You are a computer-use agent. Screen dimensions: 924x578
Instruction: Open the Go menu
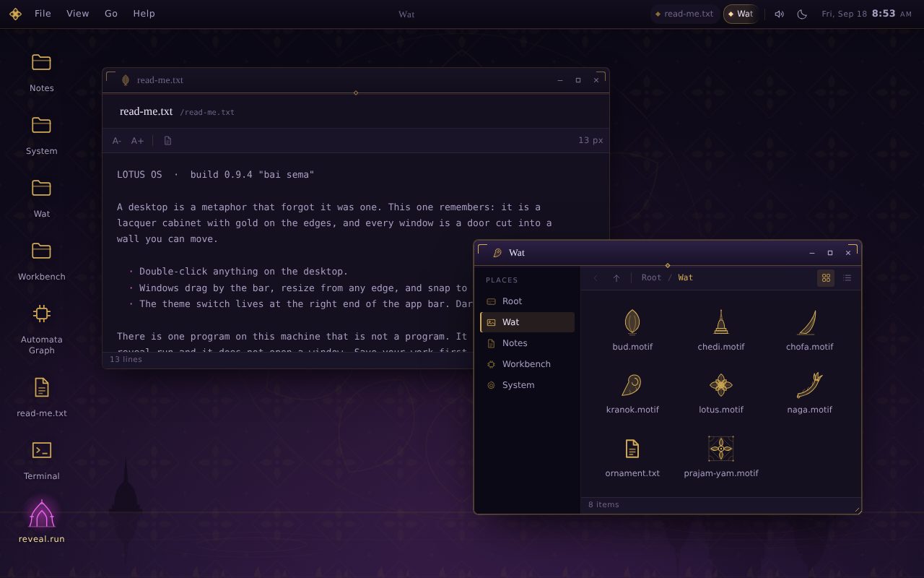click(x=111, y=14)
